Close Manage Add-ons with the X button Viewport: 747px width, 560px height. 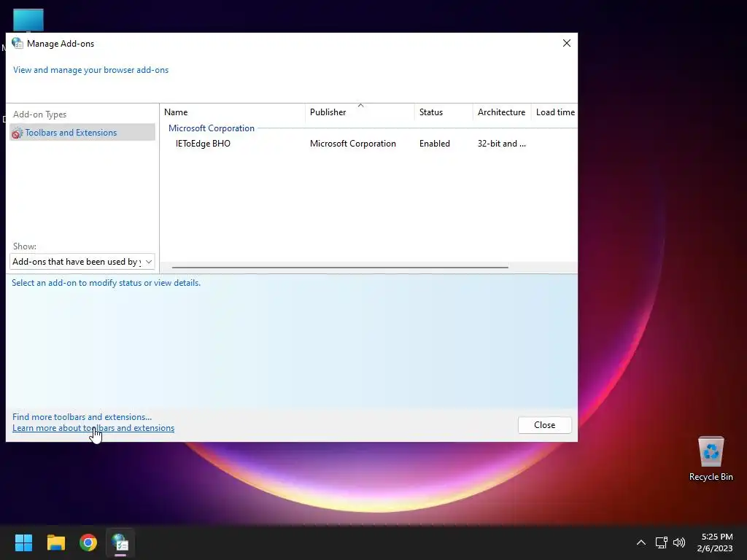[566, 43]
